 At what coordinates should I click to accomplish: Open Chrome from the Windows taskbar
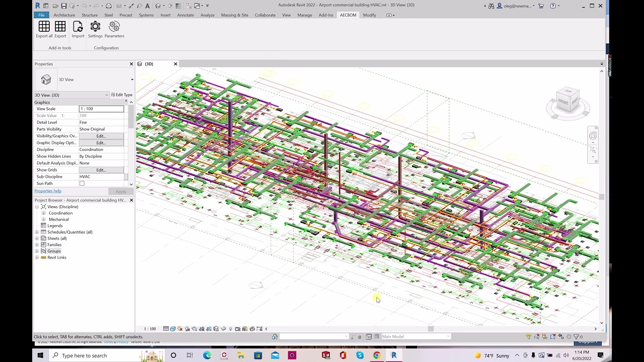click(376, 355)
